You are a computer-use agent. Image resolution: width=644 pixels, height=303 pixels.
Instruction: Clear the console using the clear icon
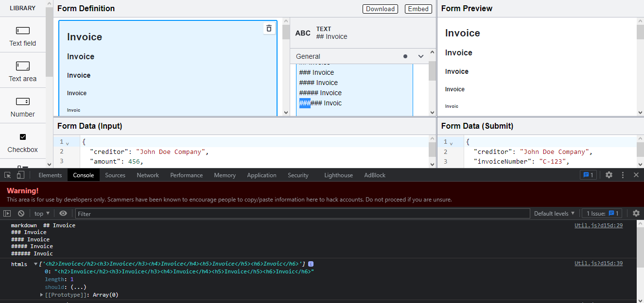pyautogui.click(x=20, y=213)
